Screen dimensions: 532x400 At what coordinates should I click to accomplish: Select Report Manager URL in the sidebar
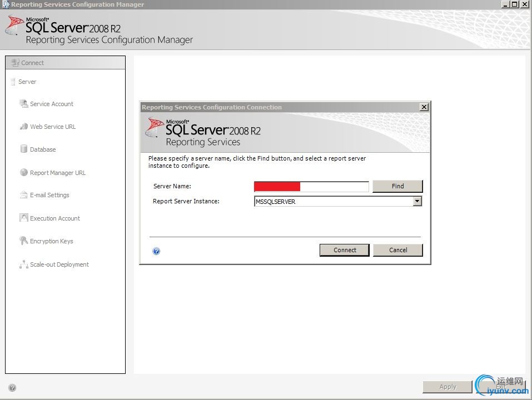point(58,173)
